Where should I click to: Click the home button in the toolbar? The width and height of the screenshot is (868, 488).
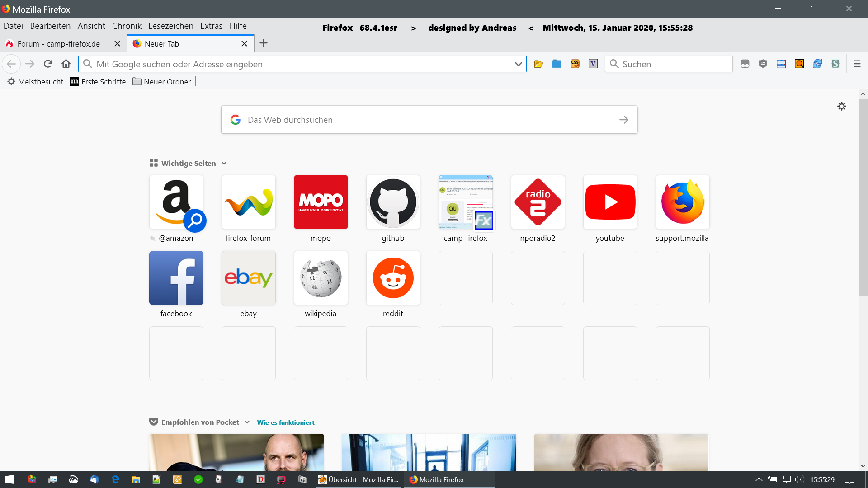coord(66,64)
